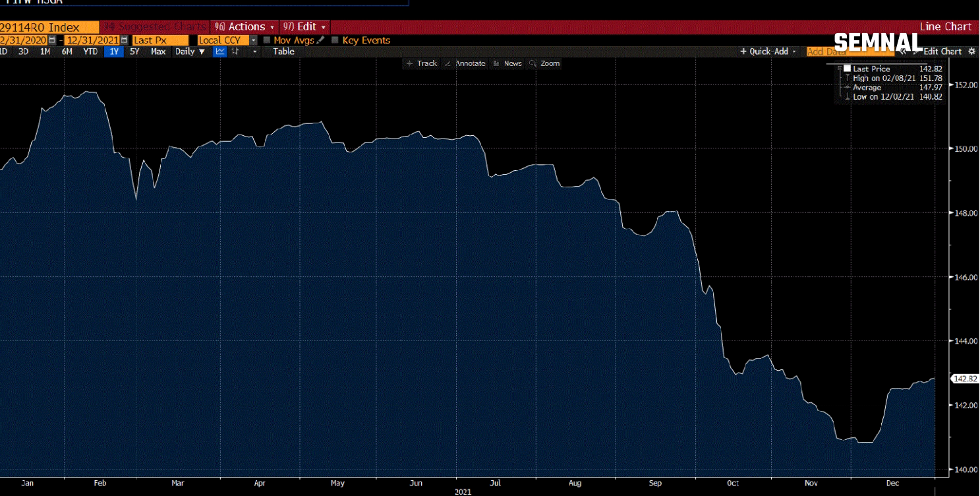Open the News overlay tool

(x=507, y=63)
